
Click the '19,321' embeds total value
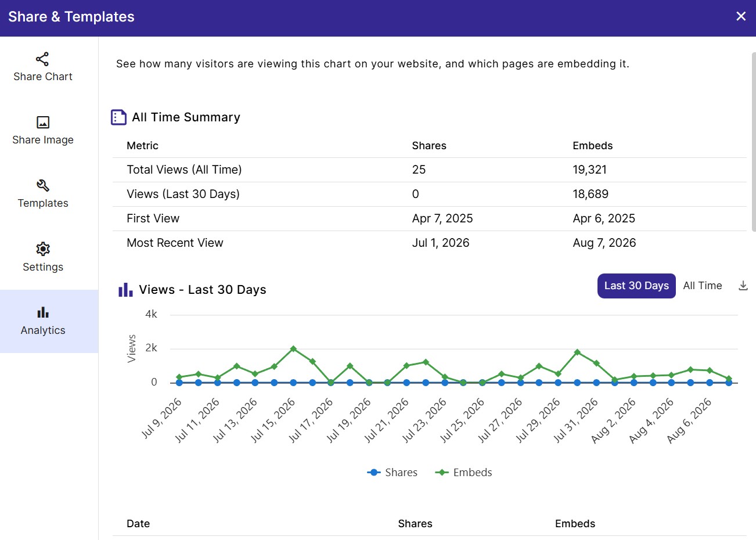(x=589, y=170)
